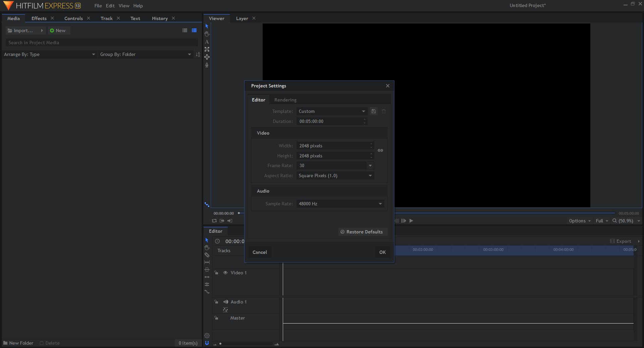Click the Restore Defaults button
644x348 pixels.
[x=362, y=232]
